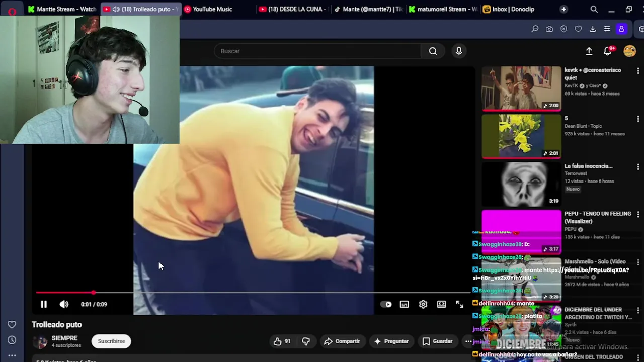The height and width of the screenshot is (362, 644).
Task: Open options for Marshmello Solo video
Action: pos(638,262)
